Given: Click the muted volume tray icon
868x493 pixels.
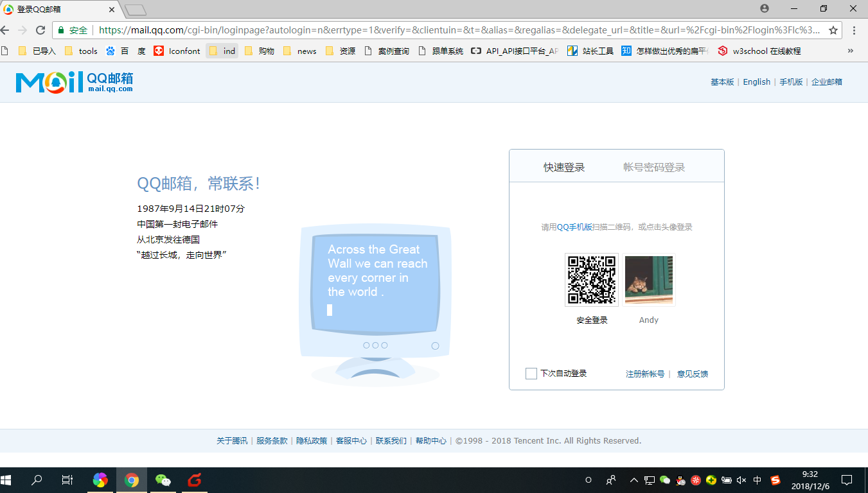Looking at the screenshot, I should 741,480.
